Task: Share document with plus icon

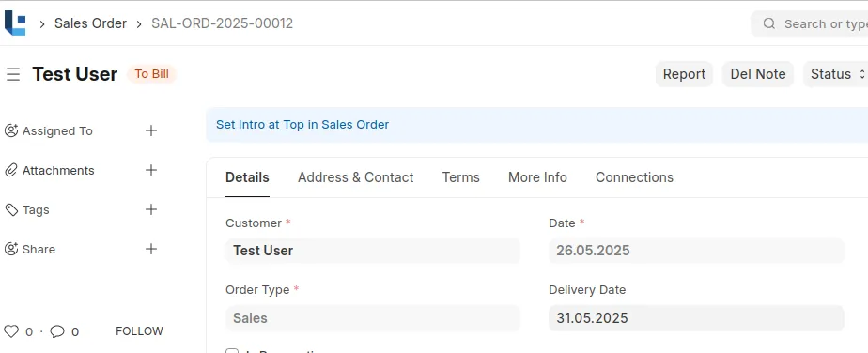Action: click(x=151, y=249)
